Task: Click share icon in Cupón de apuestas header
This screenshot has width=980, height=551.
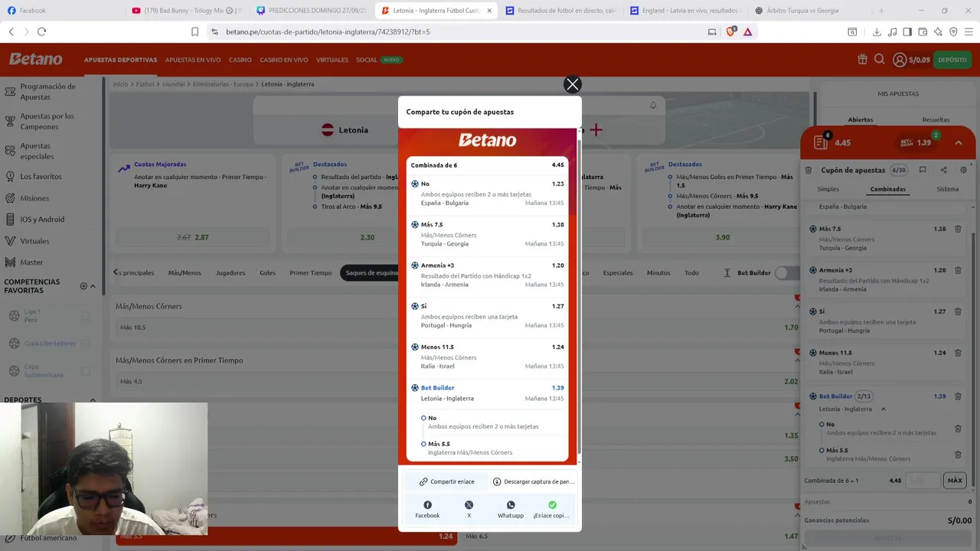Action: tap(943, 170)
